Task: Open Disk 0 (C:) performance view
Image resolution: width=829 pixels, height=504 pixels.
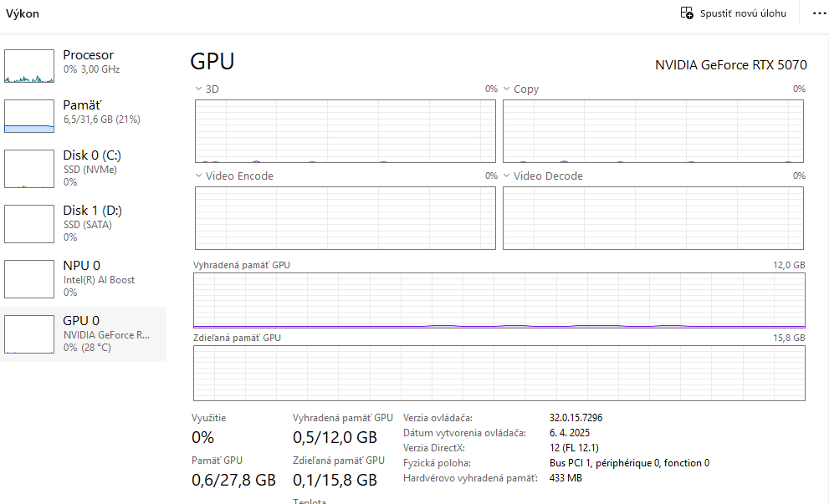Action: pos(84,168)
